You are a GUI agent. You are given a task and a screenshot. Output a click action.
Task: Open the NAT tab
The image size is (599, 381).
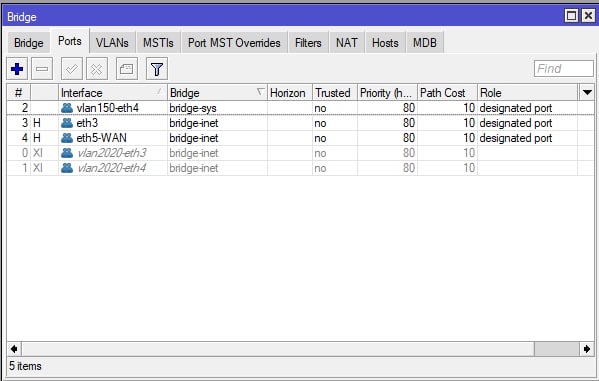tap(346, 42)
